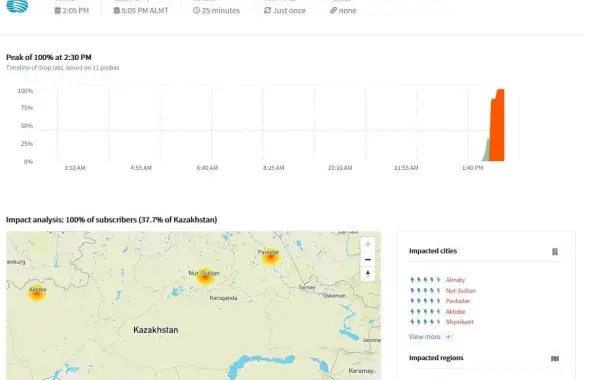Click the Nur-Sultan heat spot on map
The image size is (589, 380).
click(205, 277)
